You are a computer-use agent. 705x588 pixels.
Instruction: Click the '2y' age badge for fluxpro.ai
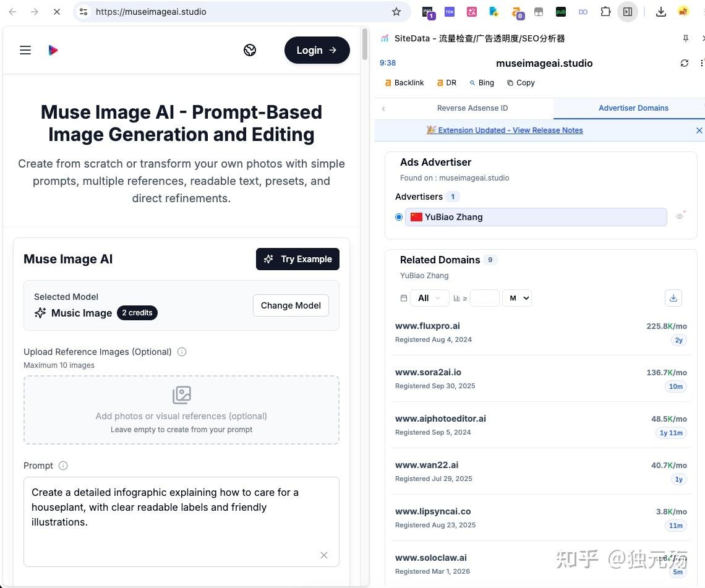coord(678,340)
